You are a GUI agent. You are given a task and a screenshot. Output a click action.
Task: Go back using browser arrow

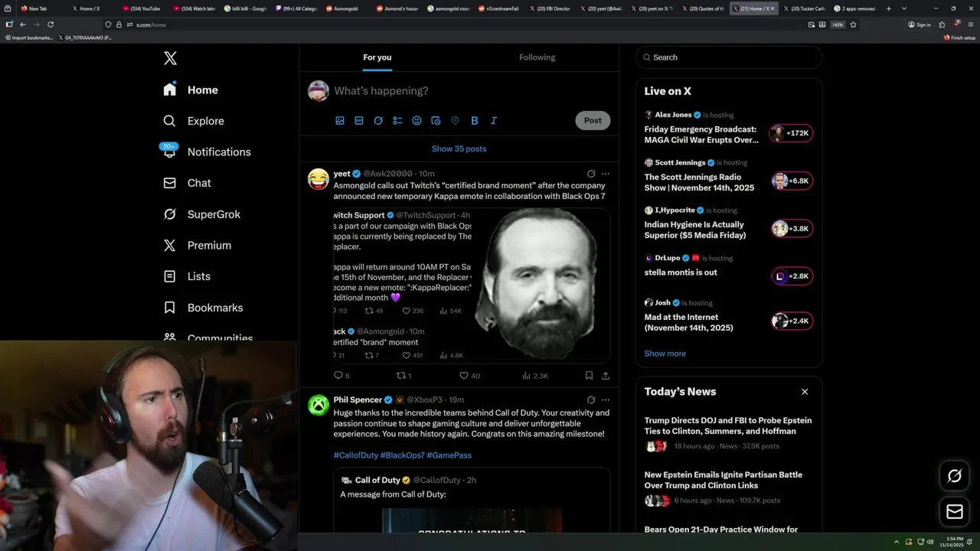click(22, 24)
